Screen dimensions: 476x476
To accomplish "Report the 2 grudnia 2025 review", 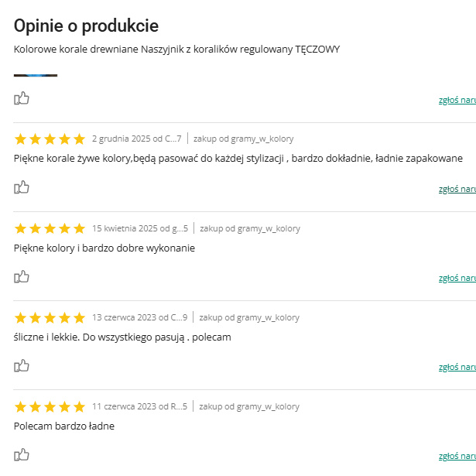I will click(457, 189).
